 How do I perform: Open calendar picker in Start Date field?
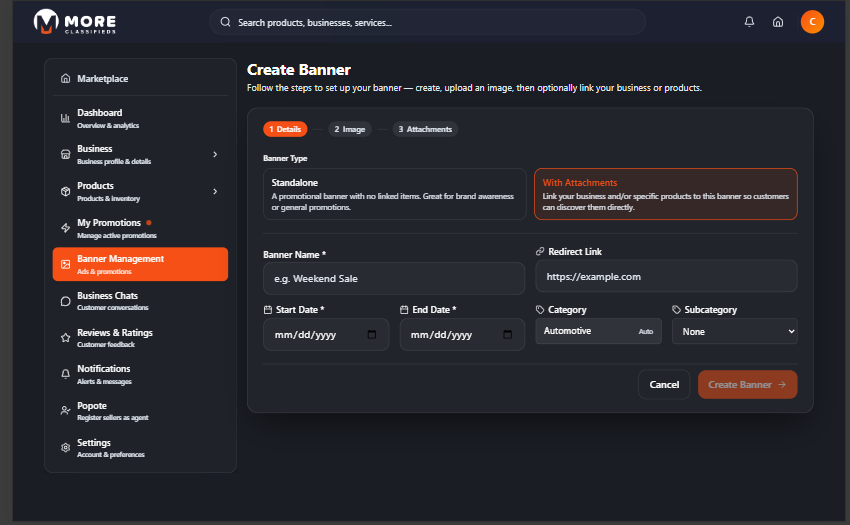[x=372, y=335]
